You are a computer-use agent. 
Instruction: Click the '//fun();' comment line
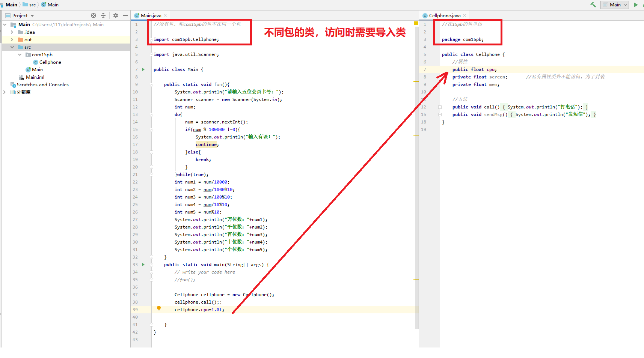tap(185, 280)
